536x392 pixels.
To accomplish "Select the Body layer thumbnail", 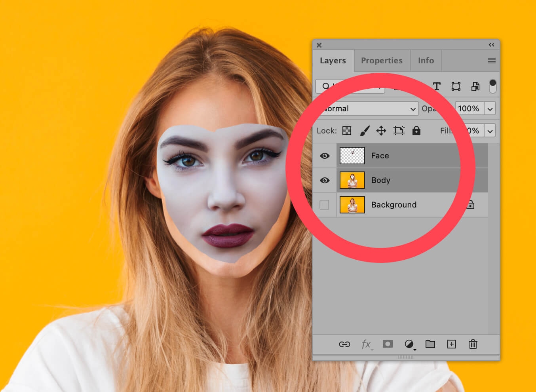I will click(352, 181).
